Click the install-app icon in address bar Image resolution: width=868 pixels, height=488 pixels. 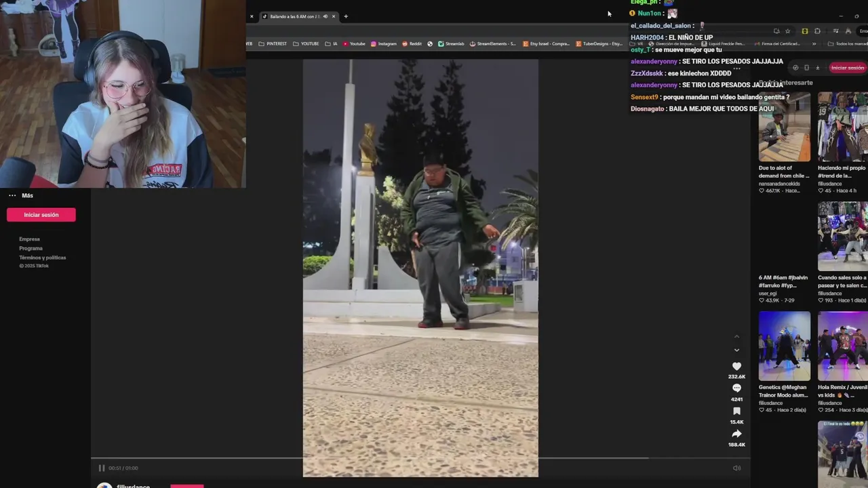776,31
